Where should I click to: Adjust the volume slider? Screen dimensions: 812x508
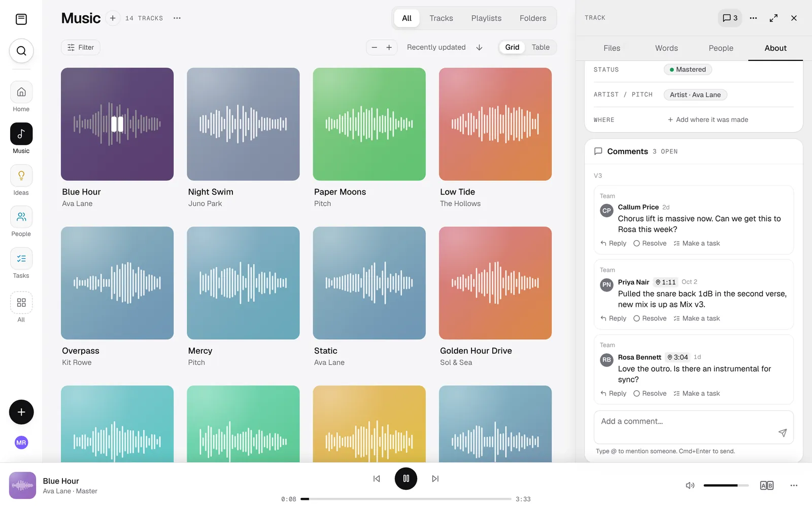click(x=726, y=486)
